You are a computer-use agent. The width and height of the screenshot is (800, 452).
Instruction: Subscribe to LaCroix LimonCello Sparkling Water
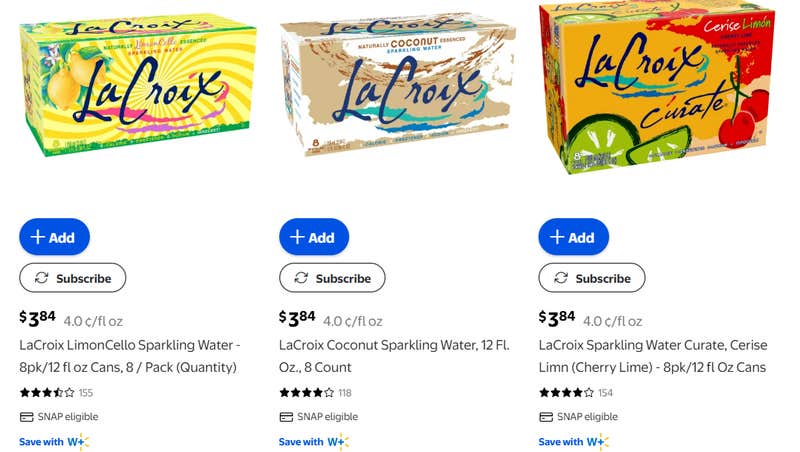tap(72, 278)
